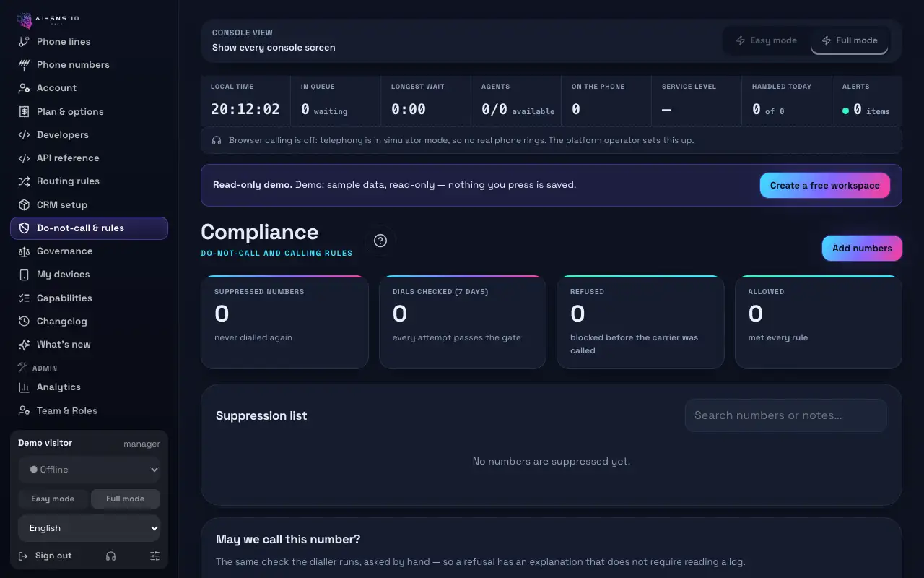This screenshot has width=924, height=578.
Task: Choose Full mode in the Demo visitor panel
Action: (126, 499)
